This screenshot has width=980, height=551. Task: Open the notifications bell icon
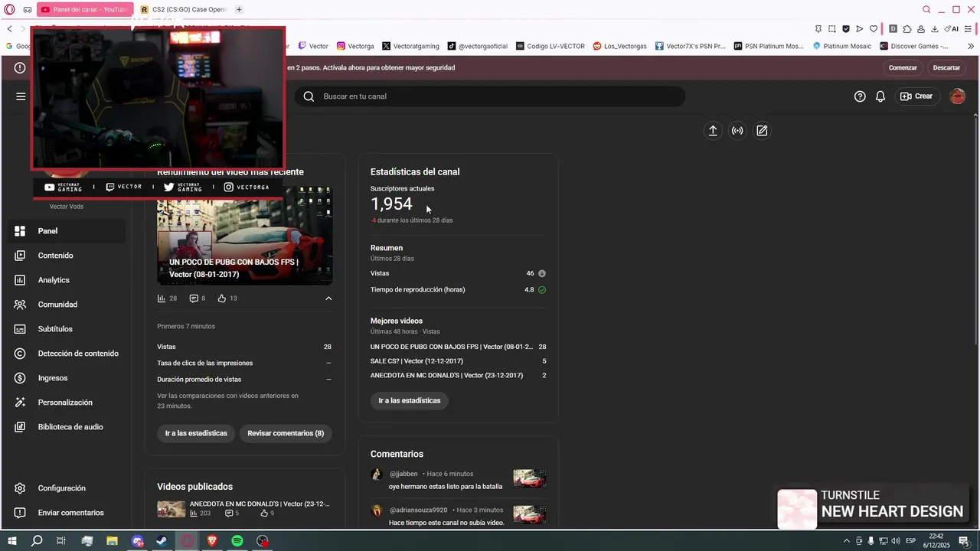(x=880, y=96)
